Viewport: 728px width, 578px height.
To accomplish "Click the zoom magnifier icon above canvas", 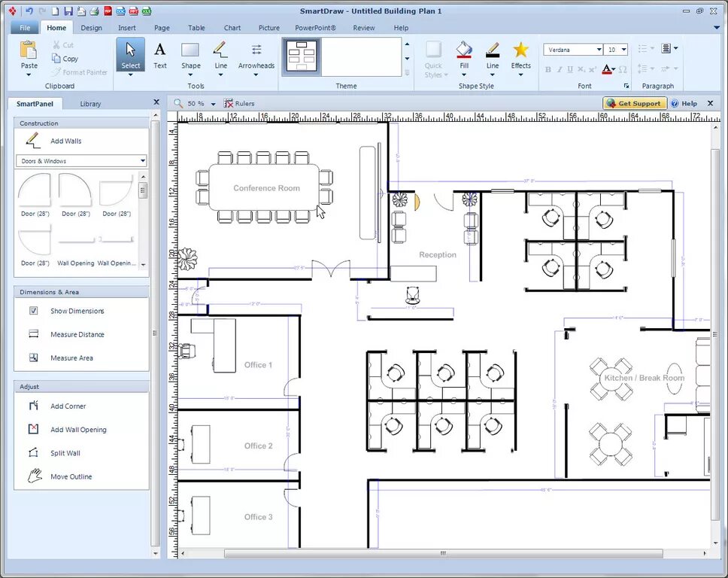I will (x=178, y=103).
